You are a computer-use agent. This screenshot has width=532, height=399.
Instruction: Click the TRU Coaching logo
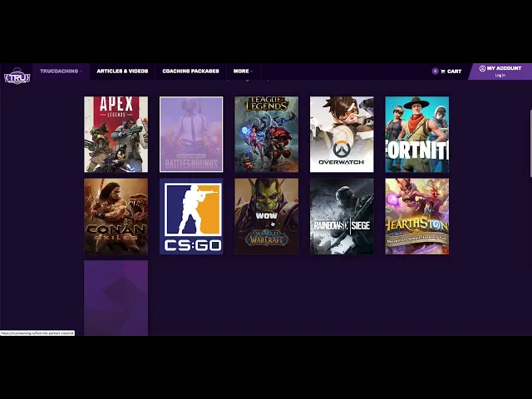17,76
